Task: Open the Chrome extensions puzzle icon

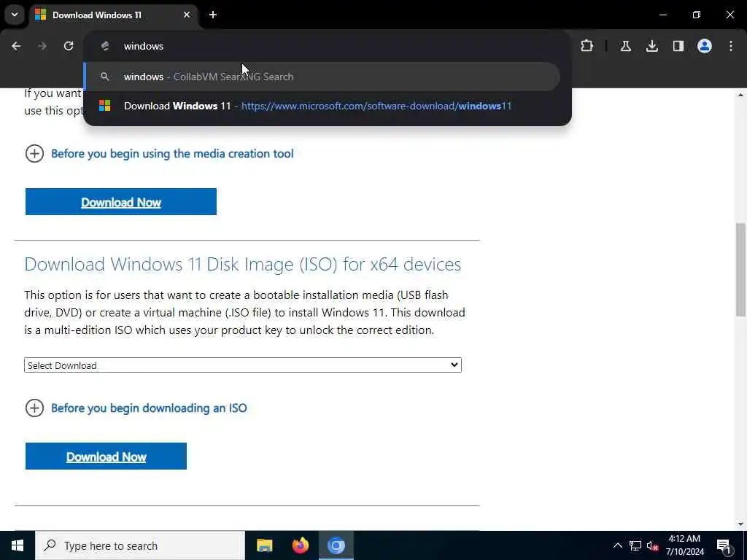Action: [x=587, y=46]
